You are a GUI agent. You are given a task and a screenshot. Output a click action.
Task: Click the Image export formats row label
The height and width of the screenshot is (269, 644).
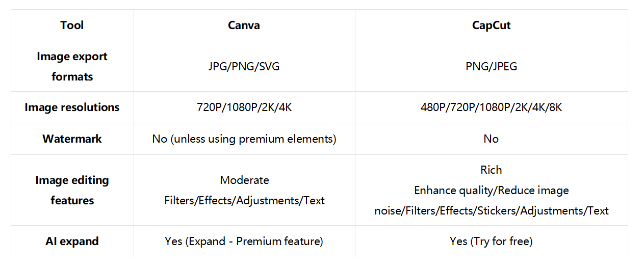pos(72,66)
